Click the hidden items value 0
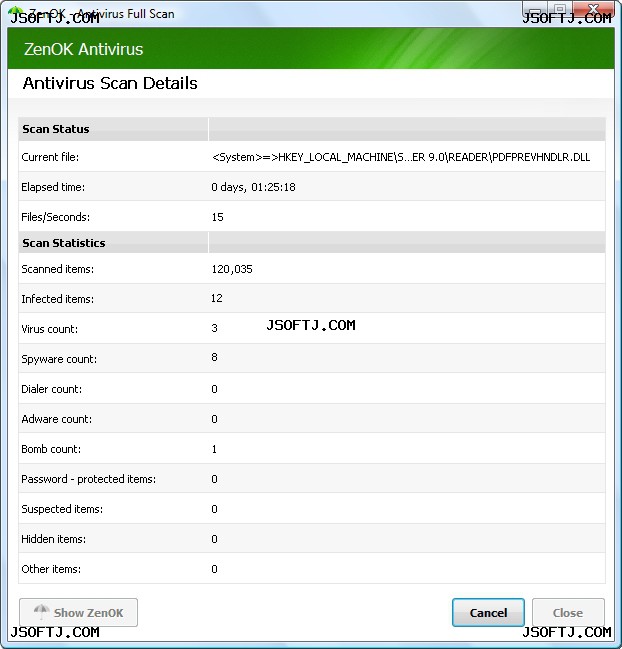 coord(214,539)
